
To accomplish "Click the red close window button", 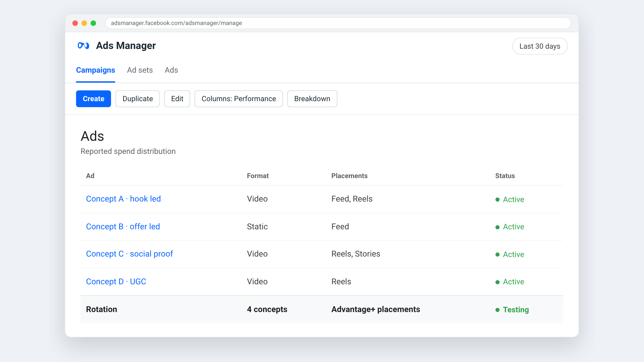I will 75,23.
